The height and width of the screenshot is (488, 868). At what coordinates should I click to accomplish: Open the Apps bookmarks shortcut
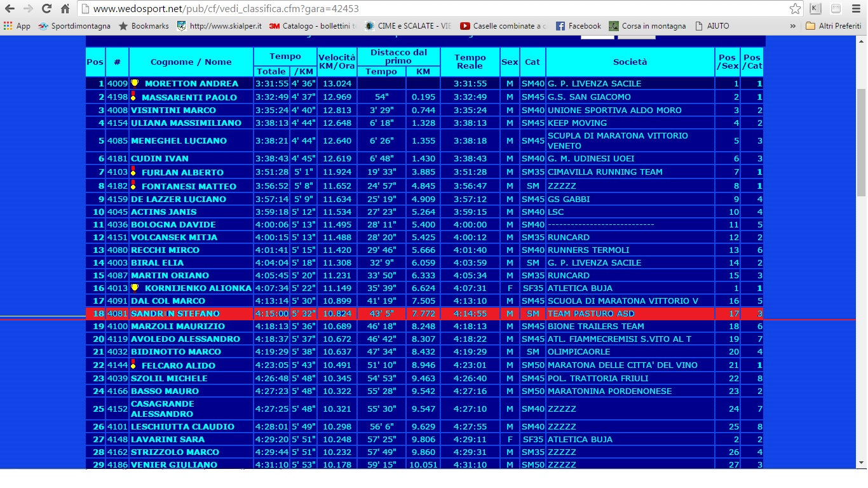click(17, 26)
